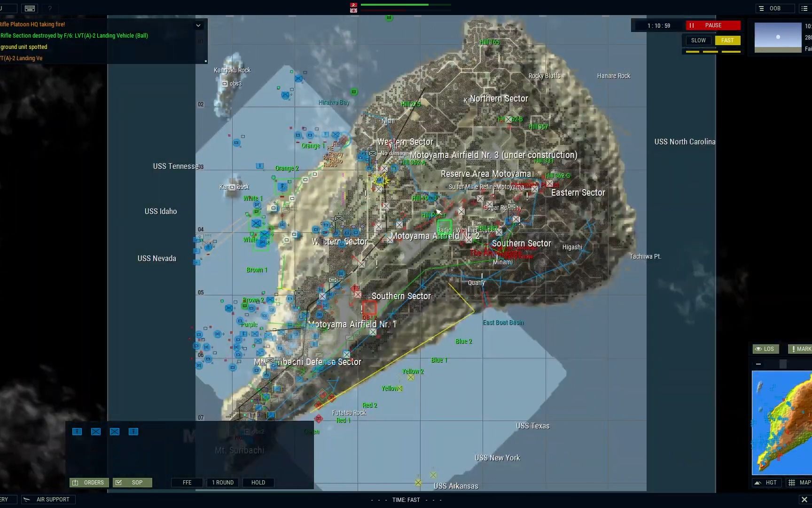Click the red flag icon at top center
Screen dimensions: 812x508
pyautogui.click(x=353, y=5)
